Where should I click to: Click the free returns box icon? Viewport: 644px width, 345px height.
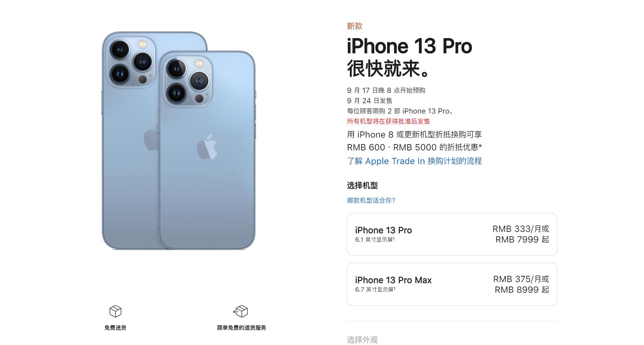pos(241,311)
